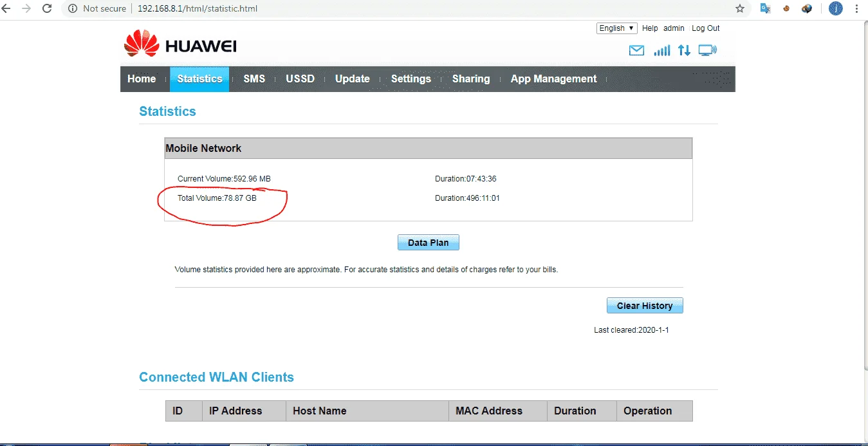
Task: Click the browser forward arrow
Action: coord(26,9)
